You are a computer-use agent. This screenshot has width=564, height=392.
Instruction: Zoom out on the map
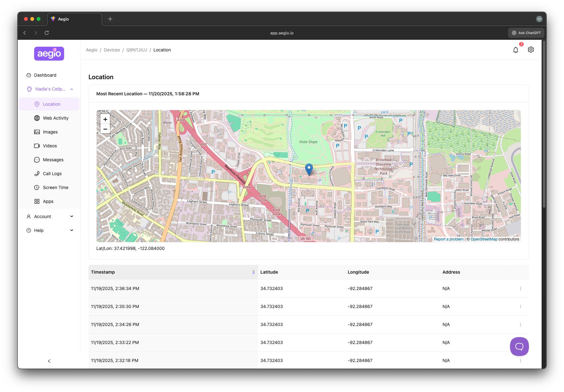tap(105, 129)
